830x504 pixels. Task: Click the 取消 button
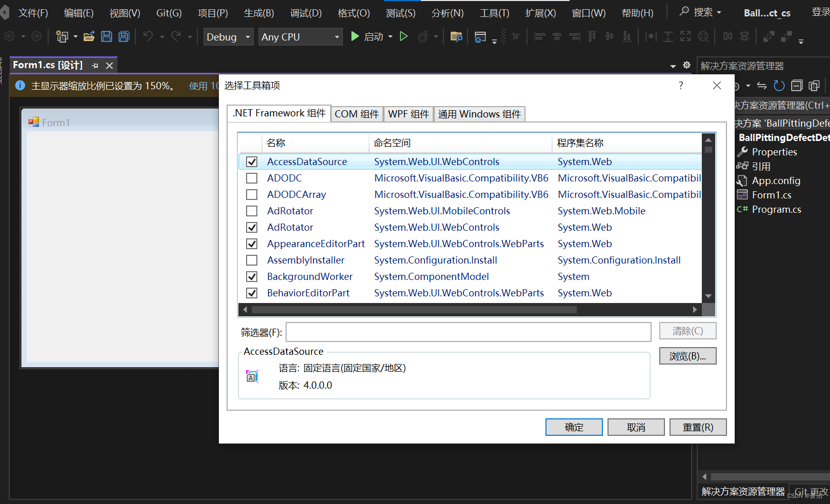(636, 427)
